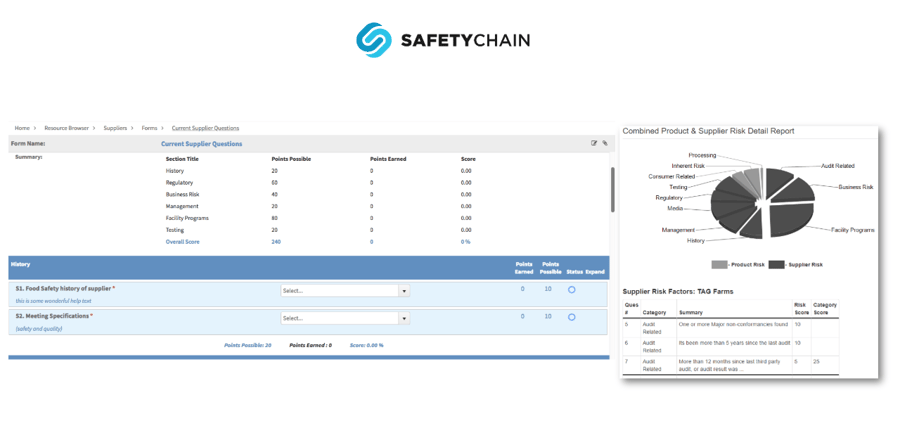Click the S1 Food Safety history question label
900x437 pixels.
pyautogui.click(x=65, y=288)
